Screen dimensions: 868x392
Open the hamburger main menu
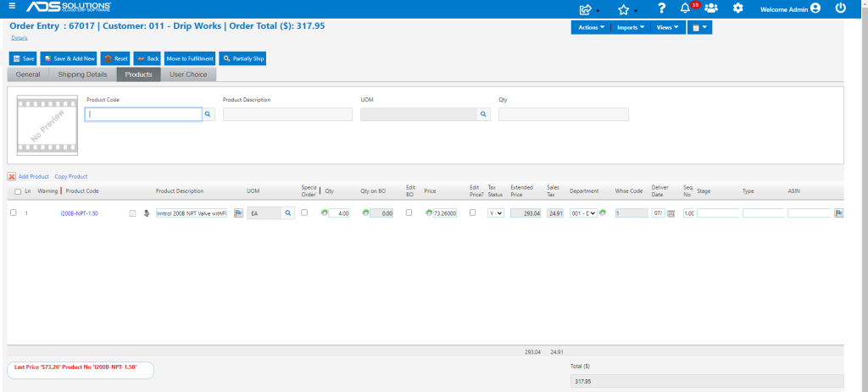point(12,6)
